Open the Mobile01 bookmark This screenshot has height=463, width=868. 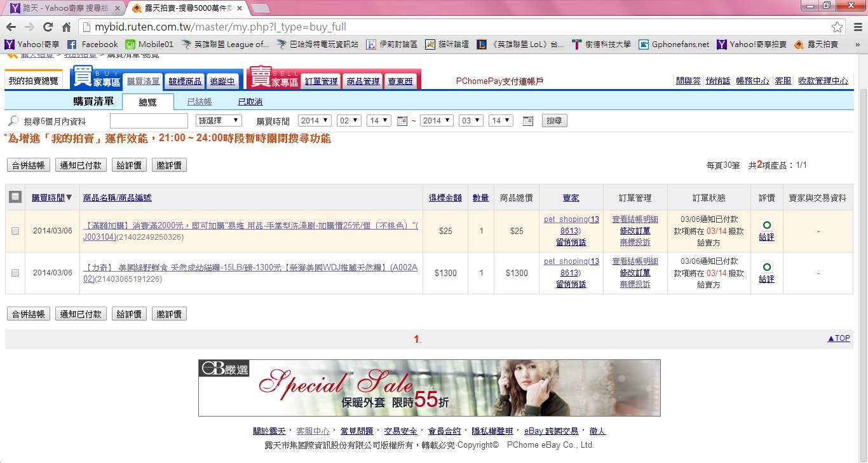(x=149, y=45)
